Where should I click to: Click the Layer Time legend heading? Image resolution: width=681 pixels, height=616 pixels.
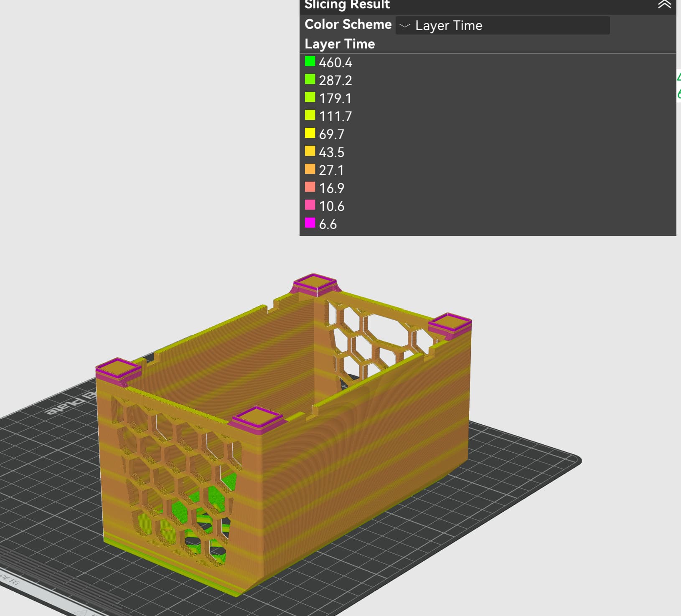340,44
